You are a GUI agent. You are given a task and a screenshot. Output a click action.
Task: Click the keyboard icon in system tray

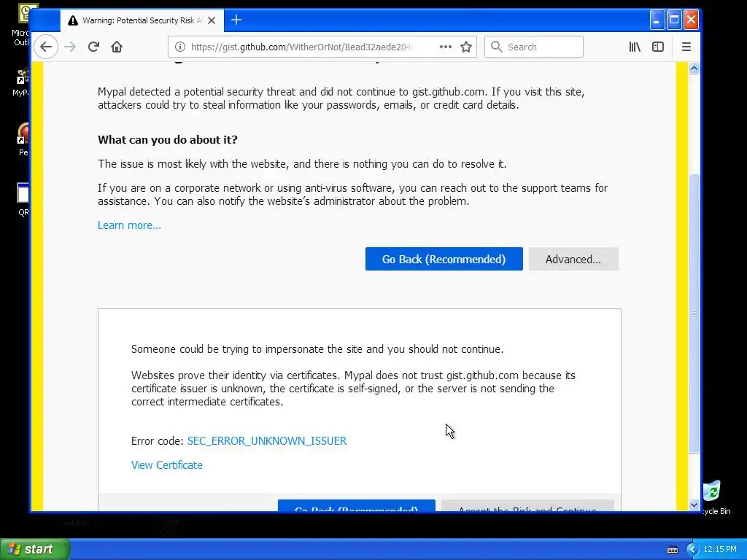click(x=672, y=550)
